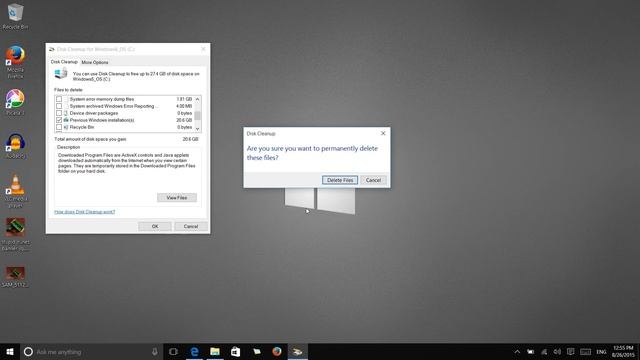Check the Recycle Bin list checkbox
The width and height of the screenshot is (640, 360).
coord(59,127)
